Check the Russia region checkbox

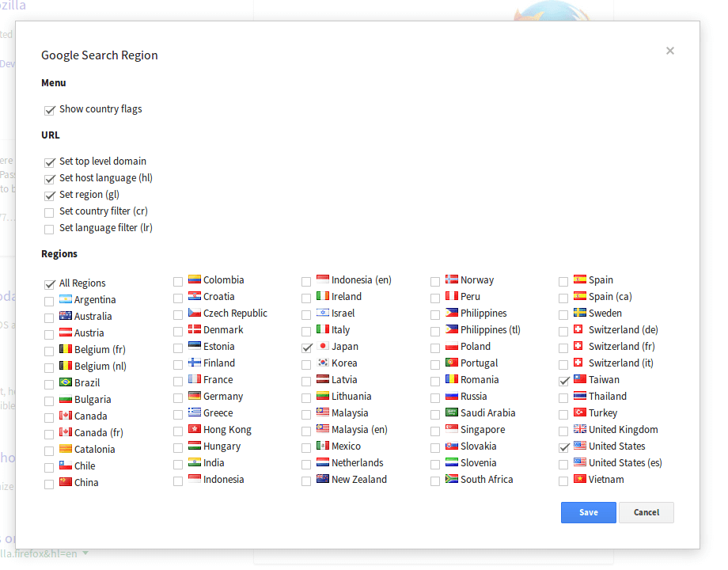[435, 397]
